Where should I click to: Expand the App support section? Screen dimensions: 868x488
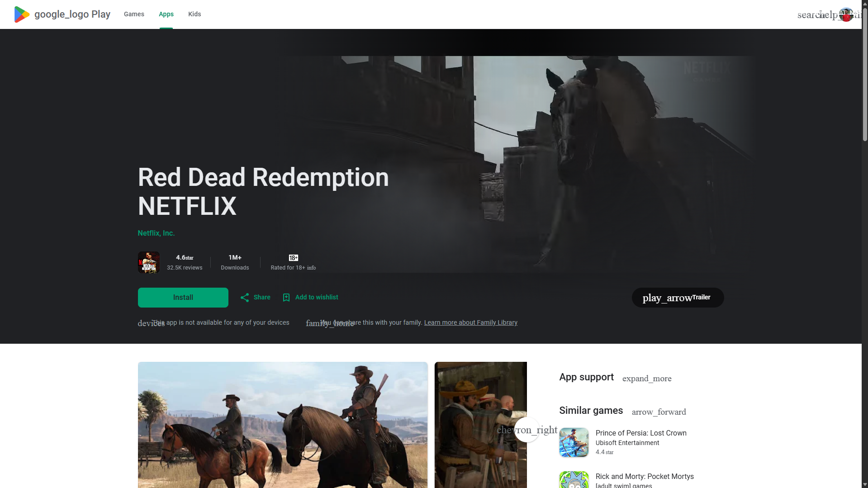(646, 378)
